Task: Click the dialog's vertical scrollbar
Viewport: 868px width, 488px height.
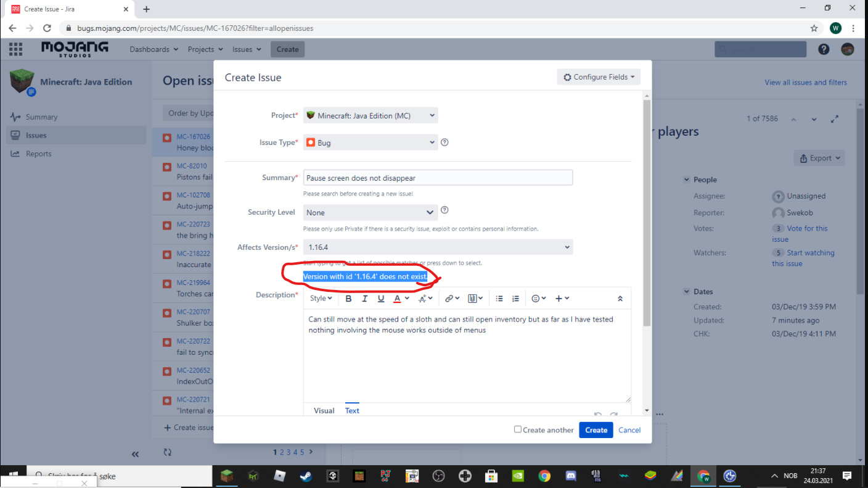Action: [647, 213]
